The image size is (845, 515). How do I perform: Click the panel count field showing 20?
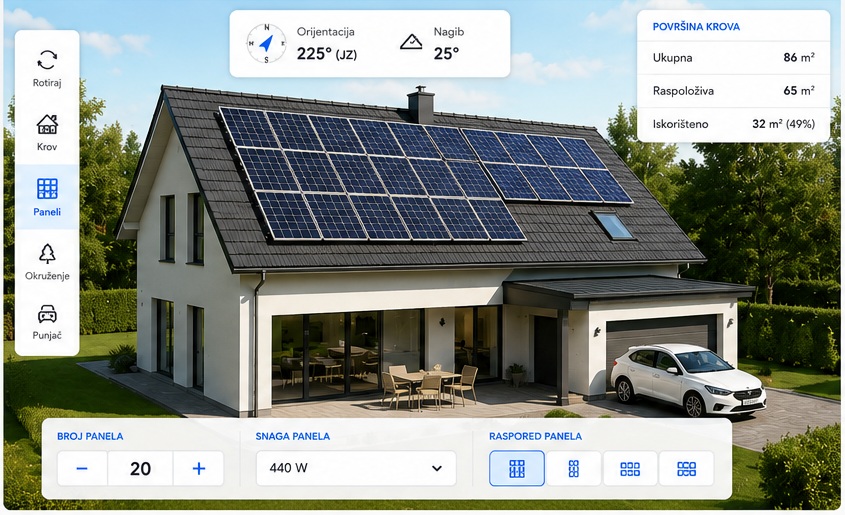140,469
